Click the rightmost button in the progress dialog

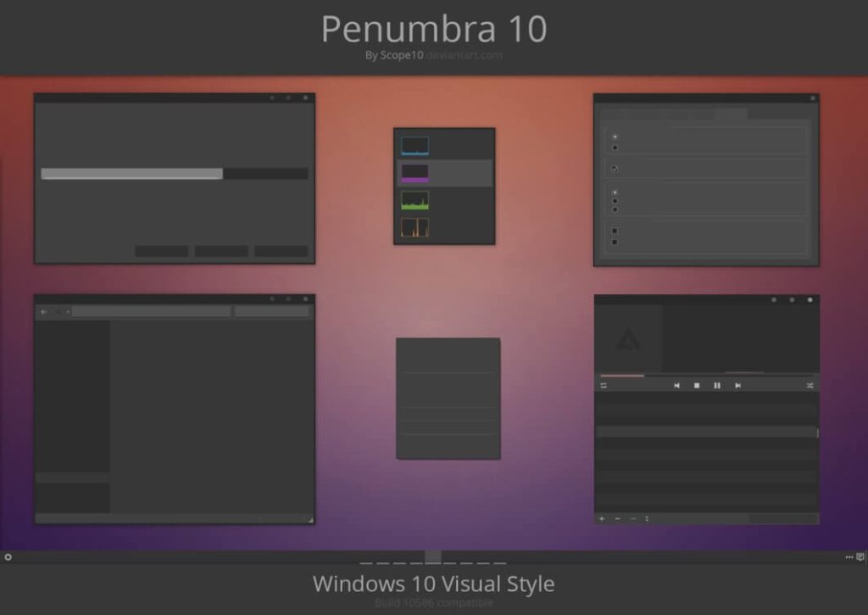281,251
